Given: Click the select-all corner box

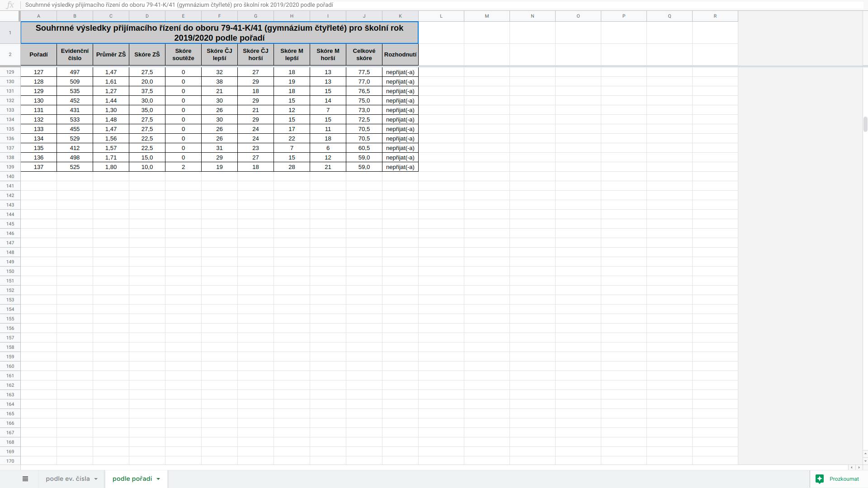Looking at the screenshot, I should pos(10,16).
